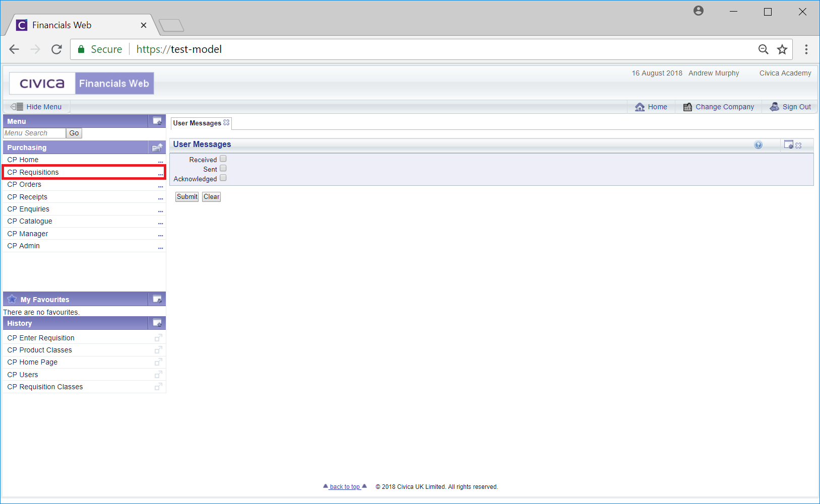This screenshot has height=504, width=820.
Task: Collapse the My Favourites panel icon
Action: click(x=157, y=299)
